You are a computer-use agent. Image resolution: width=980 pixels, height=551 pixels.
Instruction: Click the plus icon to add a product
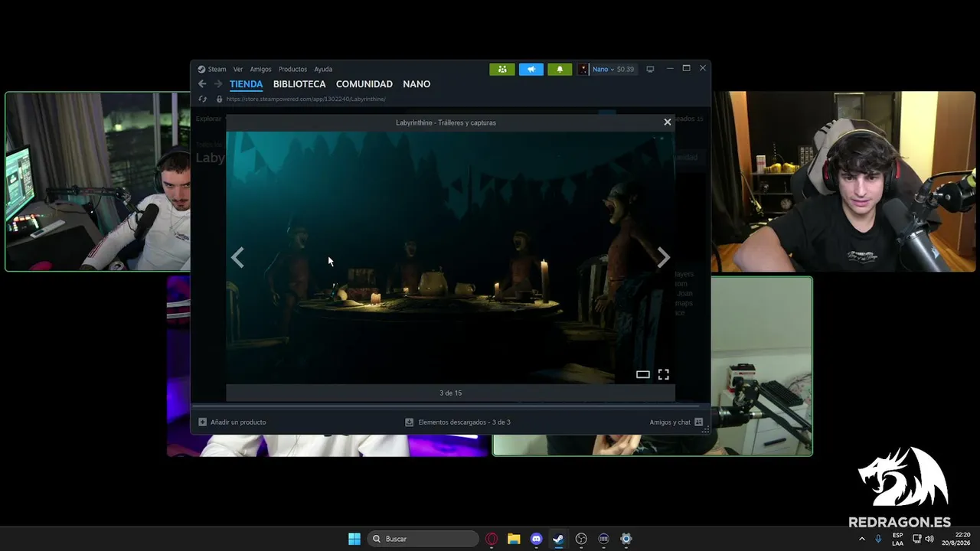tap(202, 422)
